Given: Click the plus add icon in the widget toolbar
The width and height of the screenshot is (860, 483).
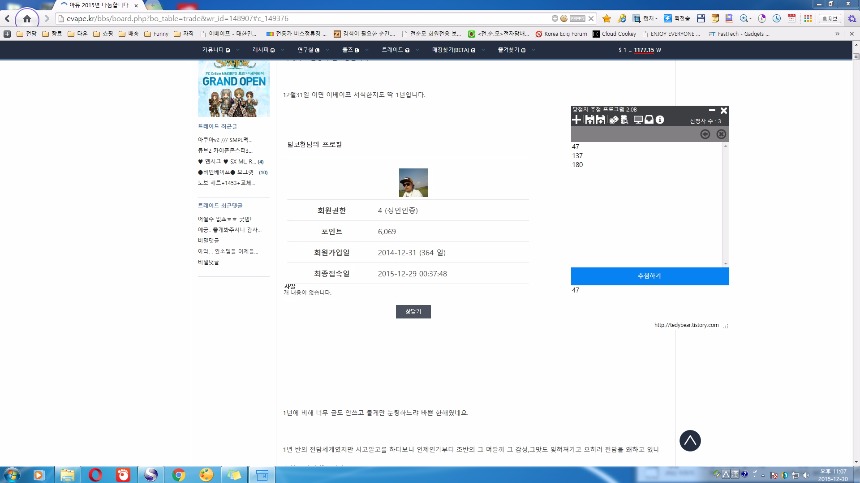Looking at the screenshot, I should point(576,120).
